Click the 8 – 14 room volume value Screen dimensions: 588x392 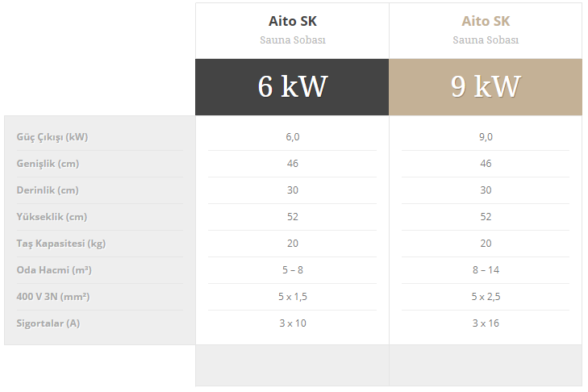[x=485, y=270]
